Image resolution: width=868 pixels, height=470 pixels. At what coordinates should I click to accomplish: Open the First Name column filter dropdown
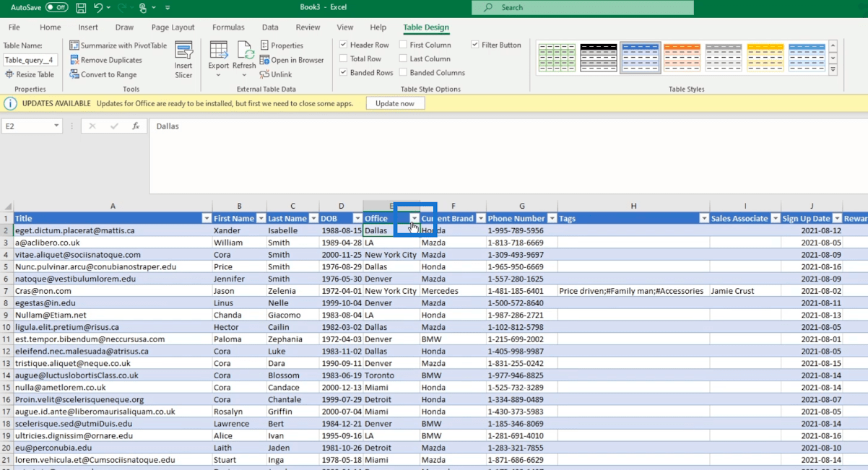point(261,219)
